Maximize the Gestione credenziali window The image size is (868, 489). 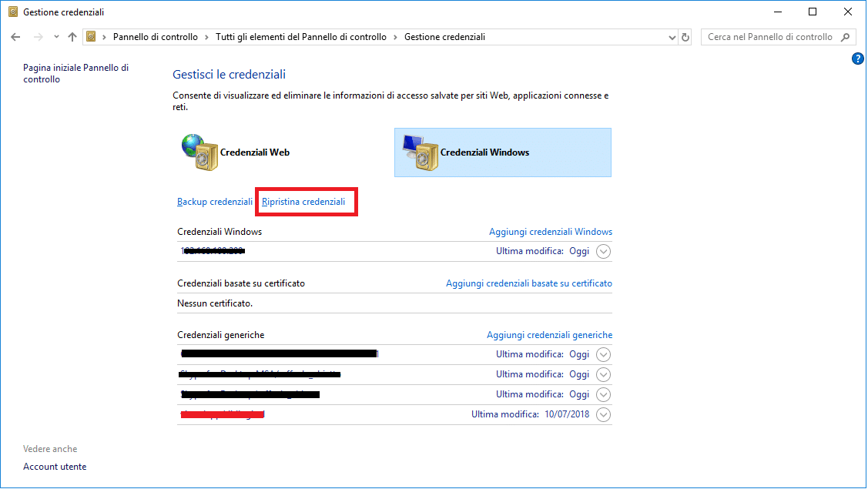pyautogui.click(x=813, y=12)
